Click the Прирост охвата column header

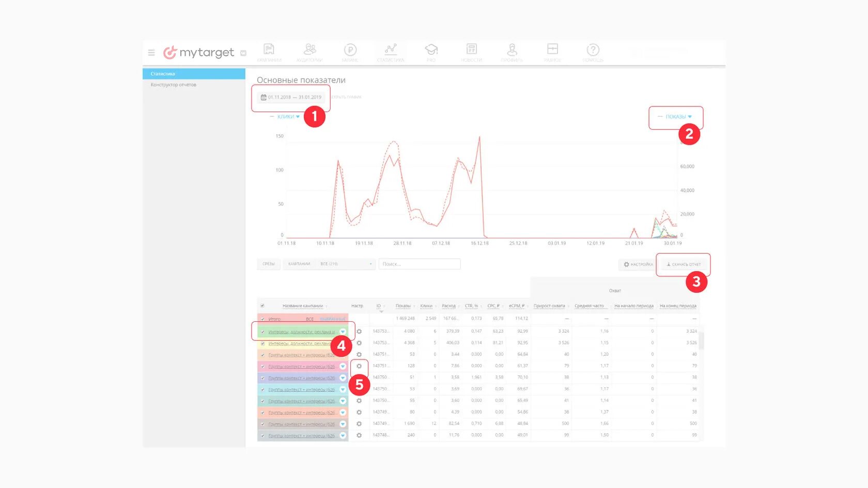point(549,306)
